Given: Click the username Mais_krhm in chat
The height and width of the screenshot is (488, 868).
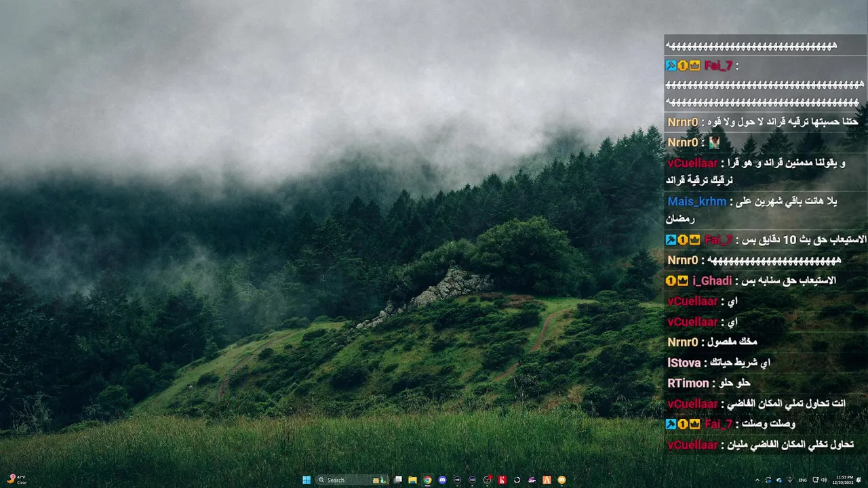Looking at the screenshot, I should [x=697, y=201].
